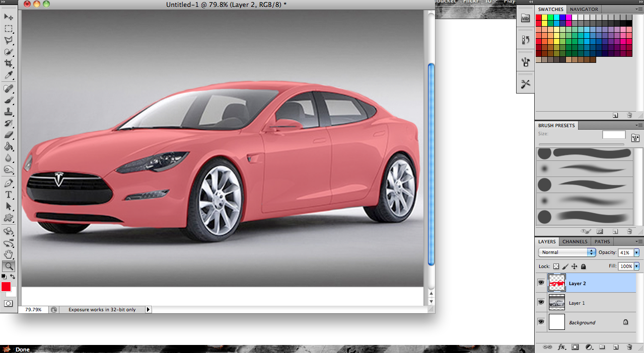Image resolution: width=644 pixels, height=353 pixels.
Task: Open the Swatches panel options menu
Action: tap(639, 9)
